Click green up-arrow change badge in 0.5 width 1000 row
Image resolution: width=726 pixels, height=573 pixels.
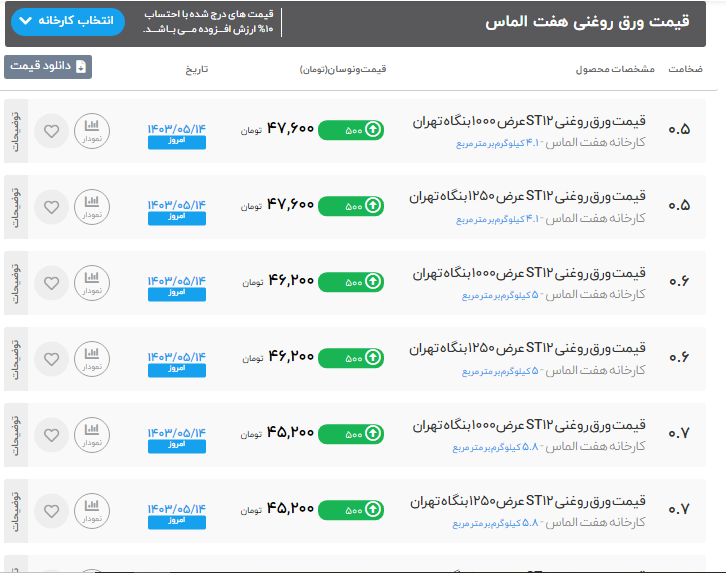[x=351, y=129]
